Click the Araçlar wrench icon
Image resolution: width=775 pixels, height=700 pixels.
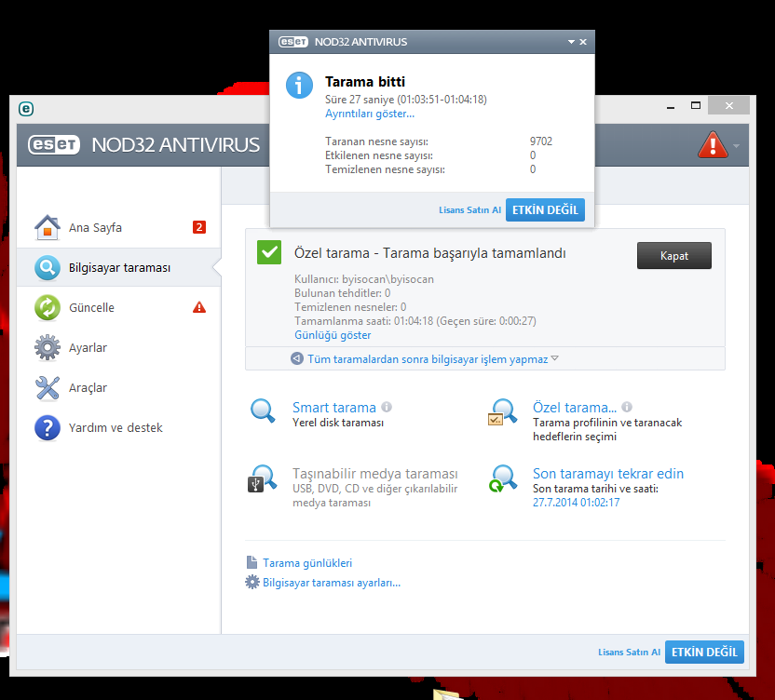pos(48,388)
